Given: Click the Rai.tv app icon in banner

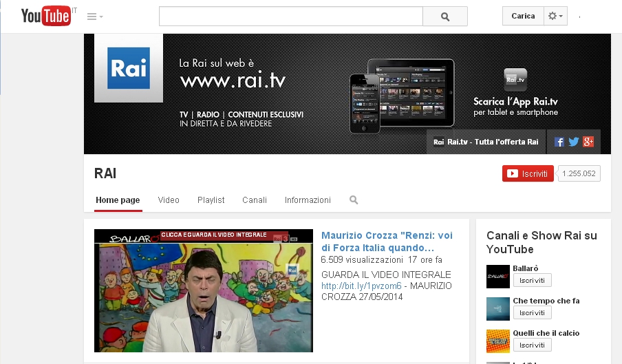Looking at the screenshot, I should click(x=515, y=80).
